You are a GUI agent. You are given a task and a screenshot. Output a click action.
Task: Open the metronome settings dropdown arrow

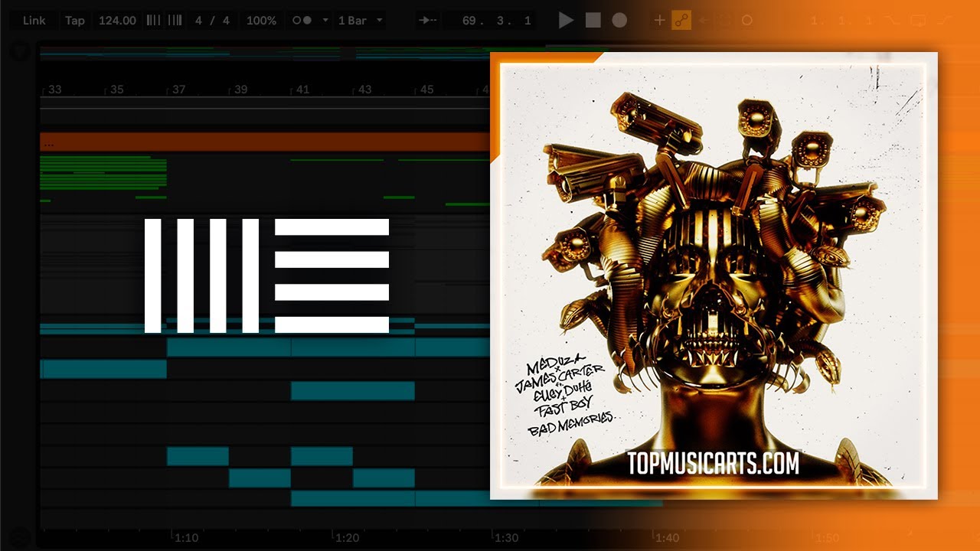click(x=325, y=21)
